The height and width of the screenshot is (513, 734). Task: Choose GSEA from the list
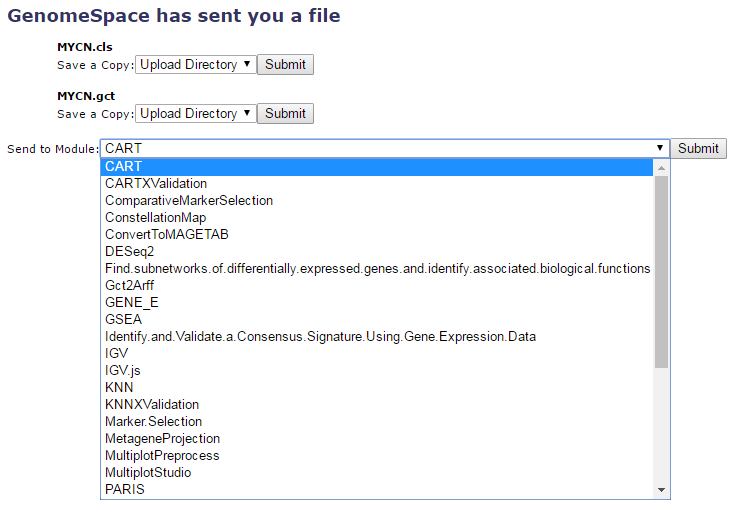tap(124, 320)
